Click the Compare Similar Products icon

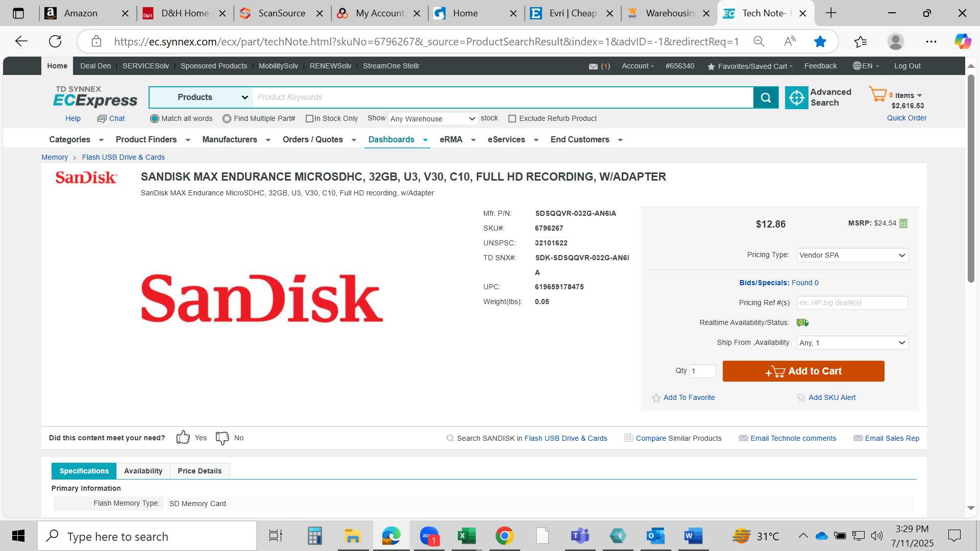point(629,438)
